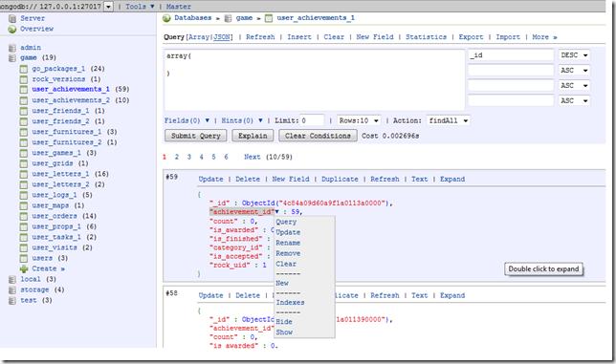Click the Import link
Image resolution: width=616 pixels, height=364 pixels.
(508, 37)
